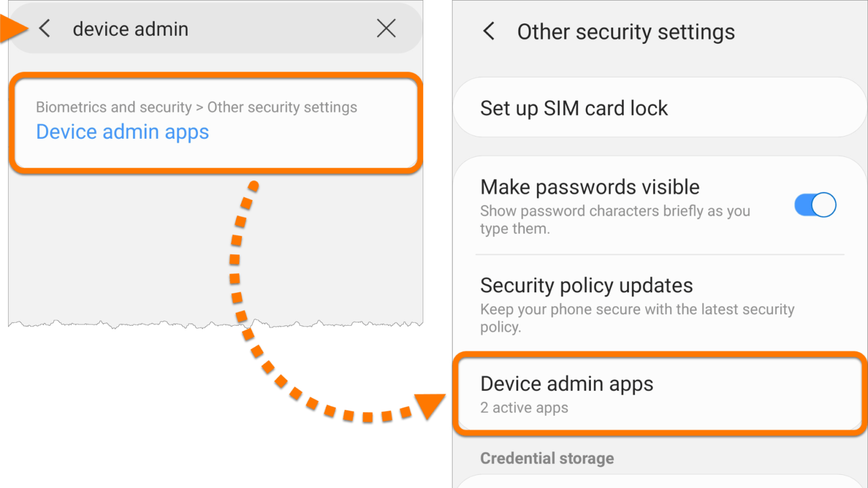Viewport: 868px width, 488px height.
Task: Open Device admin apps search result
Action: click(x=123, y=132)
